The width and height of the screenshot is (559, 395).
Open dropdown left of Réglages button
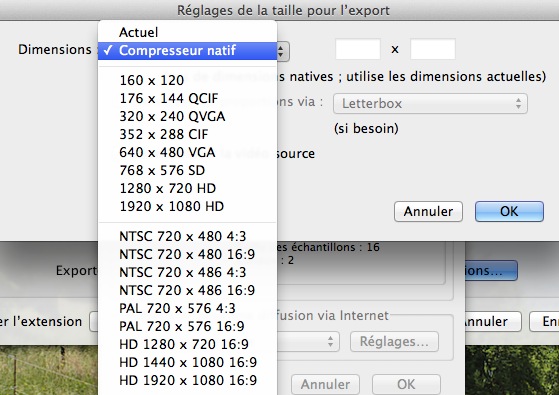pos(308,342)
